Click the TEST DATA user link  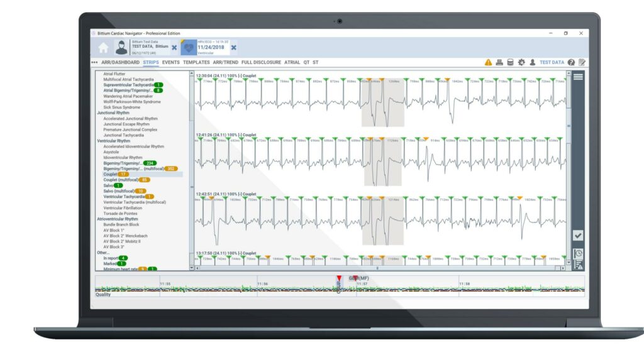point(552,62)
